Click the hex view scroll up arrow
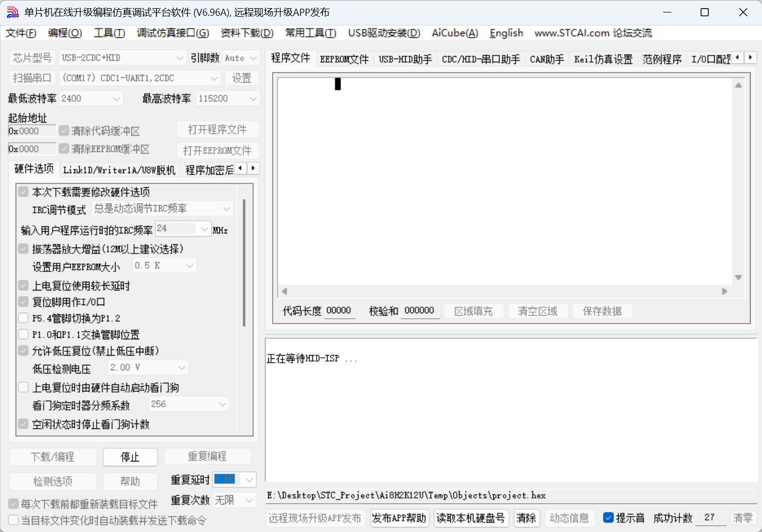The height and width of the screenshot is (532, 762). tap(738, 85)
